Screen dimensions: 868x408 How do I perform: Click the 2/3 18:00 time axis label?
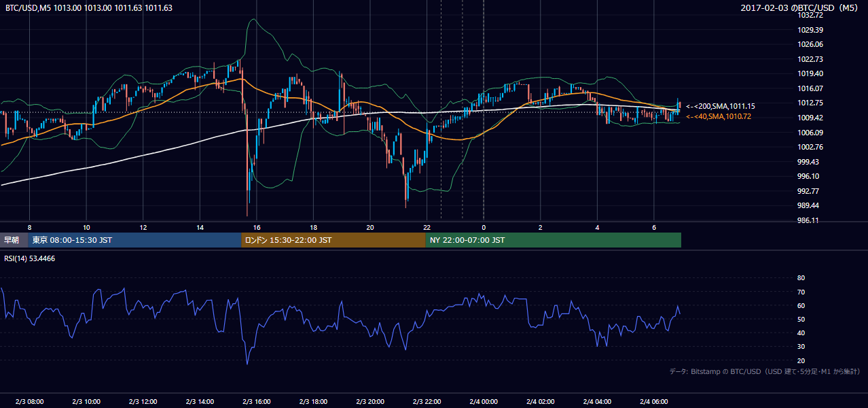pos(313,402)
